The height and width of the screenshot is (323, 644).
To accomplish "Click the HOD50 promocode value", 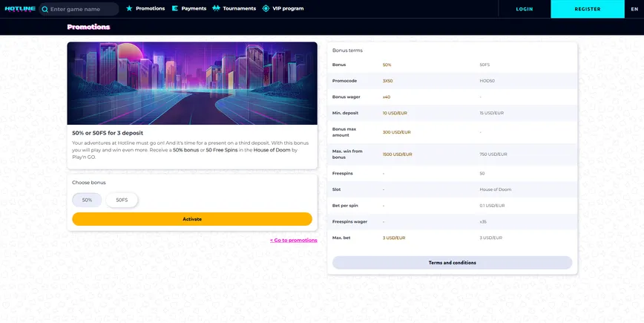I will coord(487,81).
